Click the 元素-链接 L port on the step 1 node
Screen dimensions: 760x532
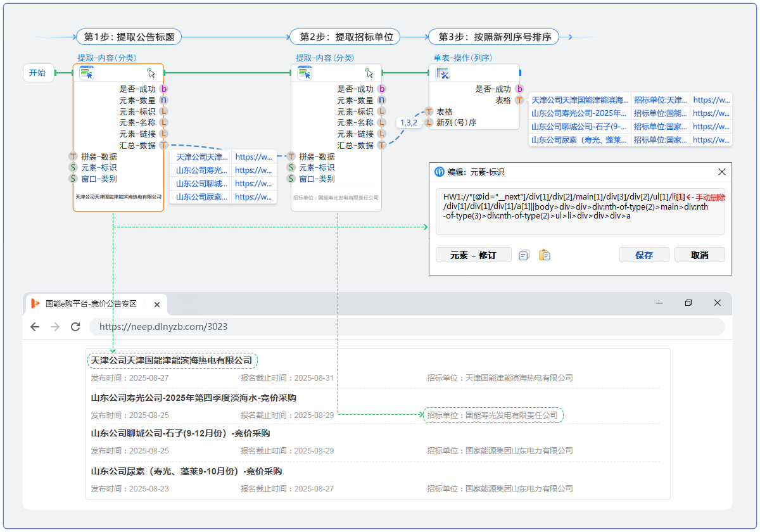click(x=163, y=134)
